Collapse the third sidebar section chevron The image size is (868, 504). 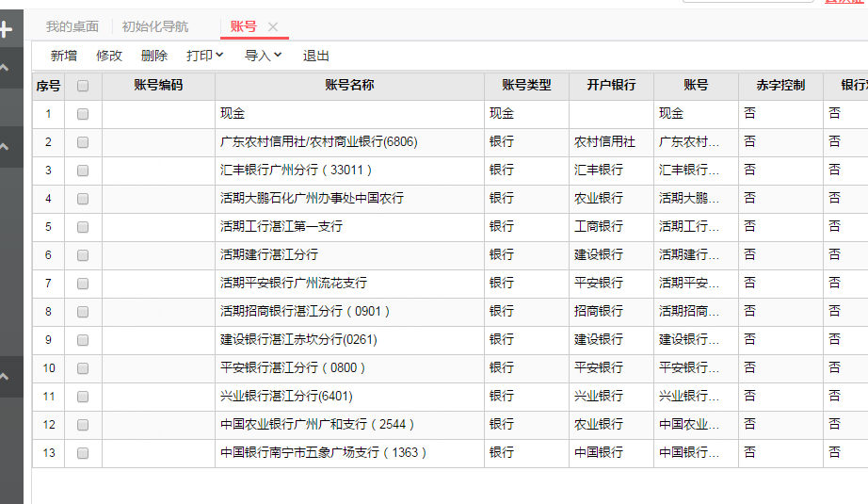pos(5,377)
